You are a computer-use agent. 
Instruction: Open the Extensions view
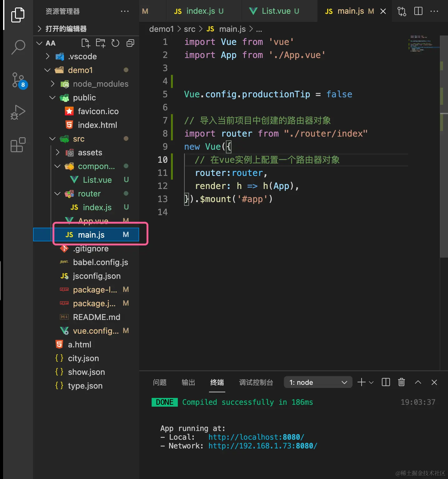point(18,145)
